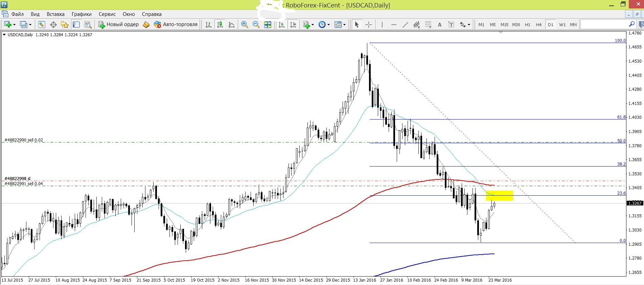The height and width of the screenshot is (285, 644).
Task: Select the Vertical Line drawing tool
Action: click(x=382, y=24)
